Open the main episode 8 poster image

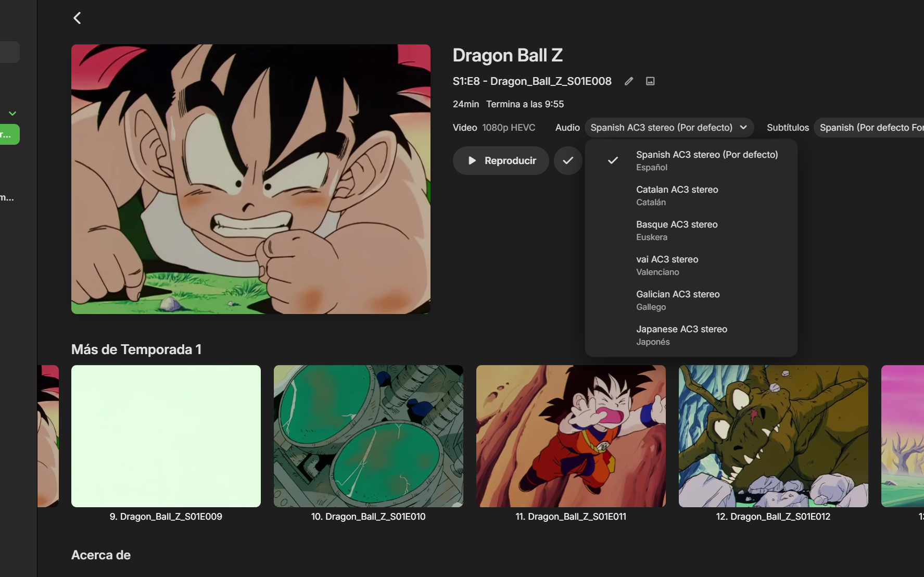pos(251,179)
